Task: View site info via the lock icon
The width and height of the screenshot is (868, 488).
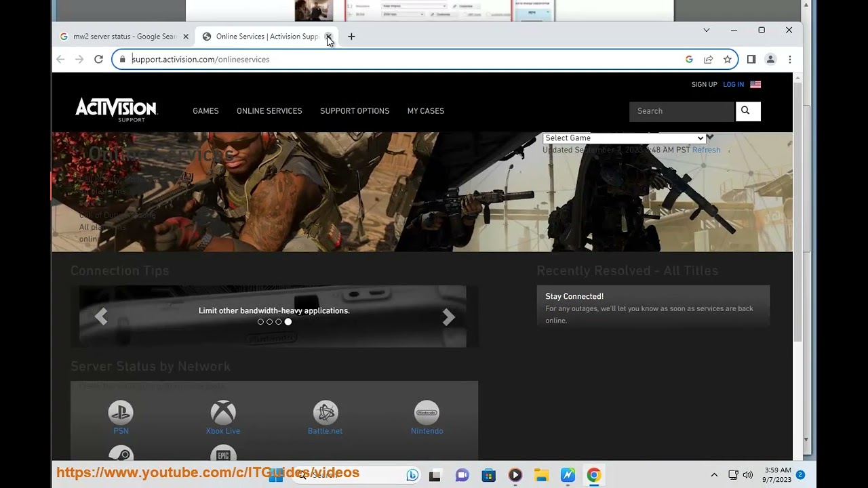Action: point(122,60)
